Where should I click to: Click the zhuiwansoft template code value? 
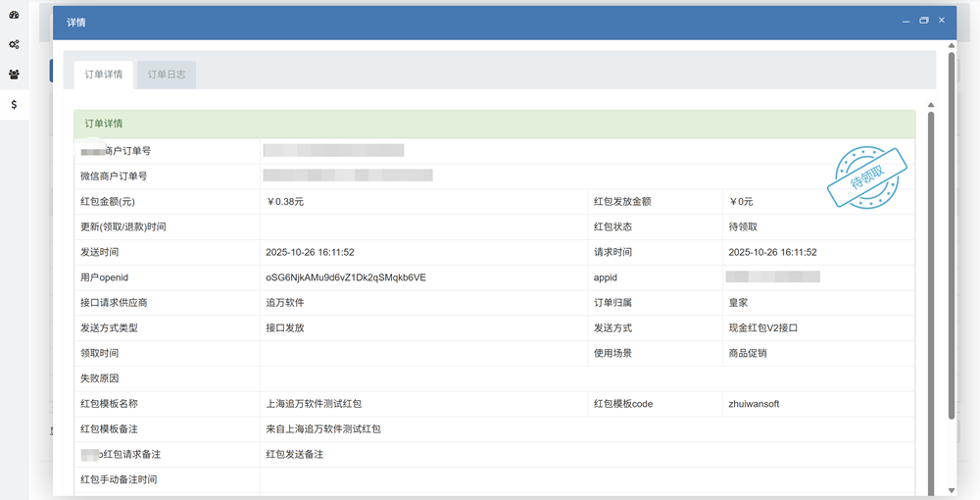point(754,404)
